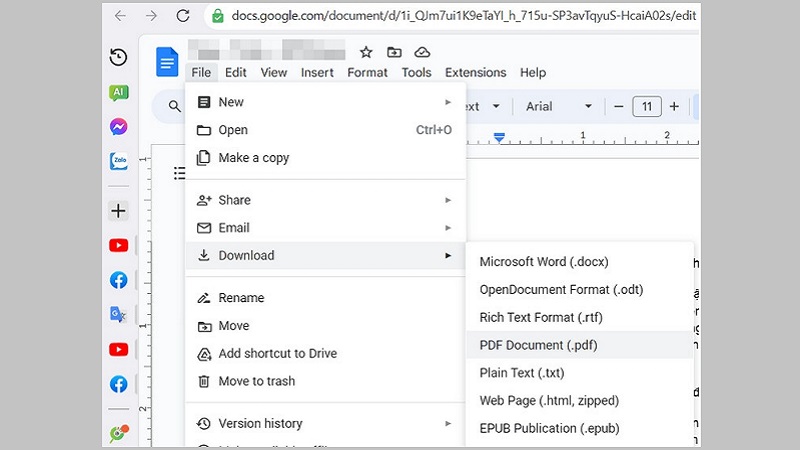The height and width of the screenshot is (450, 800).
Task: Open the Tools menu
Action: point(416,72)
